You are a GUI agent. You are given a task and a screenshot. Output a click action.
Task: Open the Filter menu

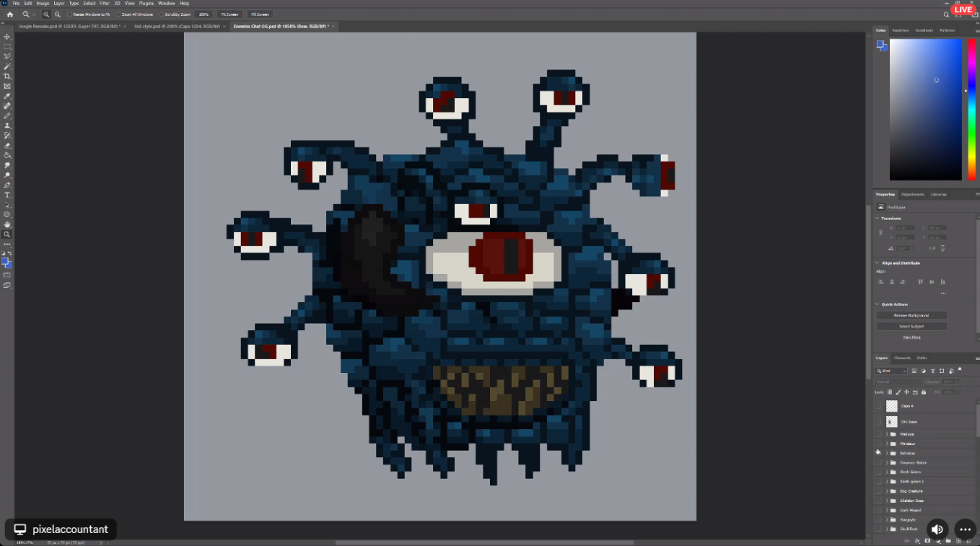tap(105, 3)
